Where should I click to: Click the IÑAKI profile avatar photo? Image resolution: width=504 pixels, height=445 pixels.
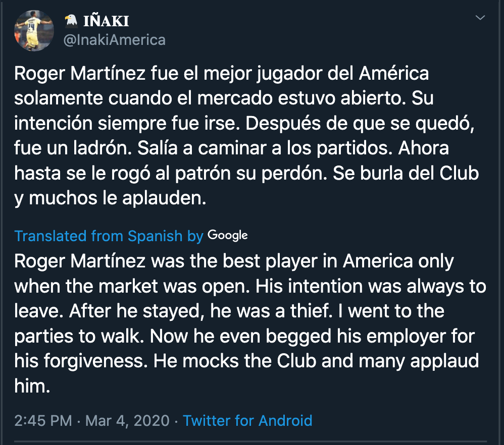(34, 30)
